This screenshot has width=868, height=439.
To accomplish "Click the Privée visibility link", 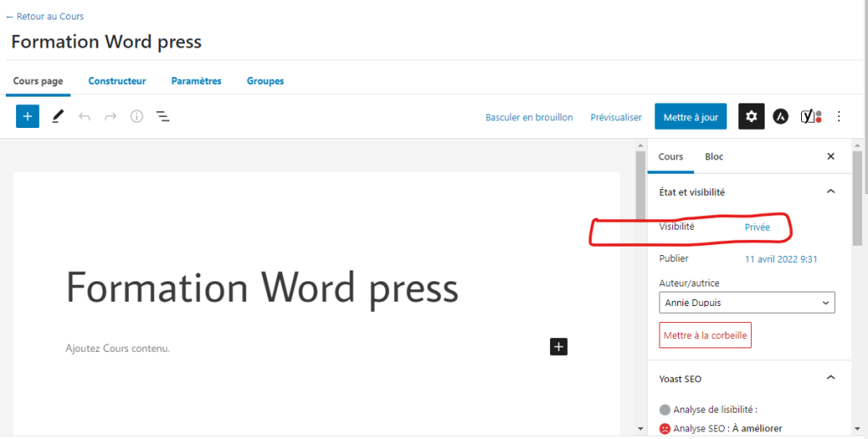I will point(757,227).
